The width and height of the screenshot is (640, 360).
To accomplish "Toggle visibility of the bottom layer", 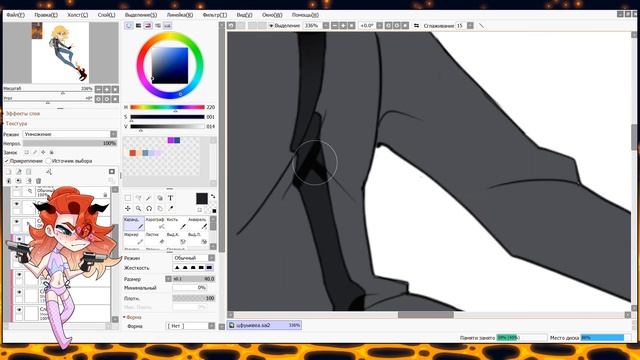I will tap(19, 310).
